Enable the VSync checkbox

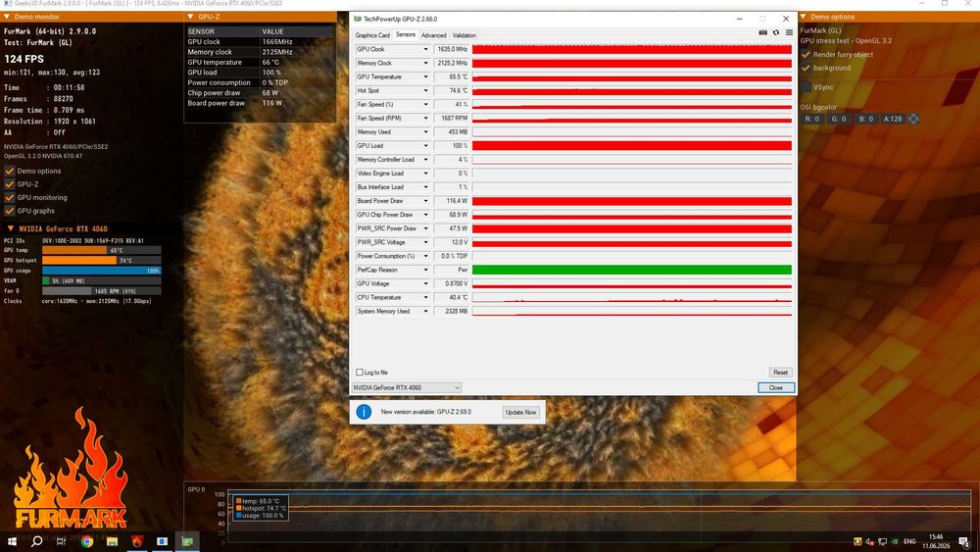[806, 87]
